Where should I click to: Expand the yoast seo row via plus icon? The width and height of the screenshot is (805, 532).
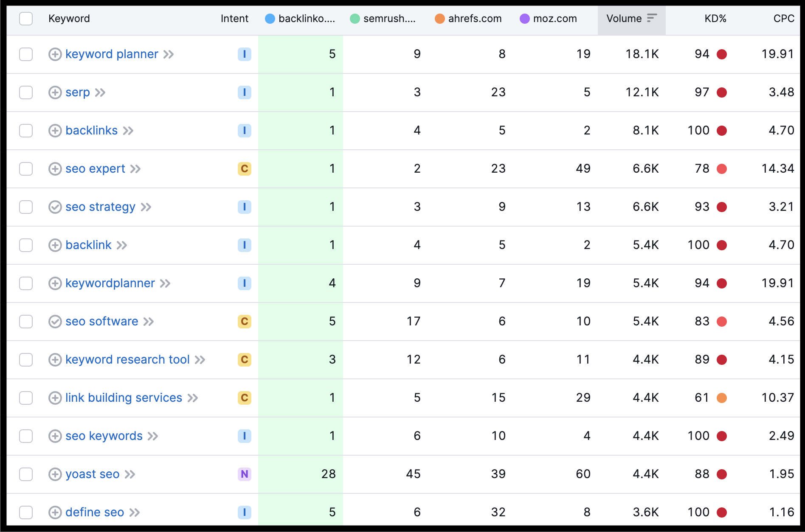tap(55, 474)
